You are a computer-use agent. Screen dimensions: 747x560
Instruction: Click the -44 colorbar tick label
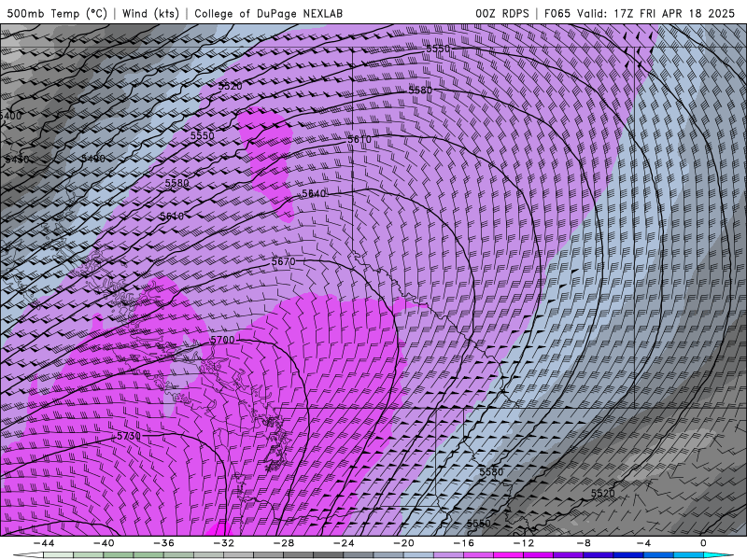(44, 543)
